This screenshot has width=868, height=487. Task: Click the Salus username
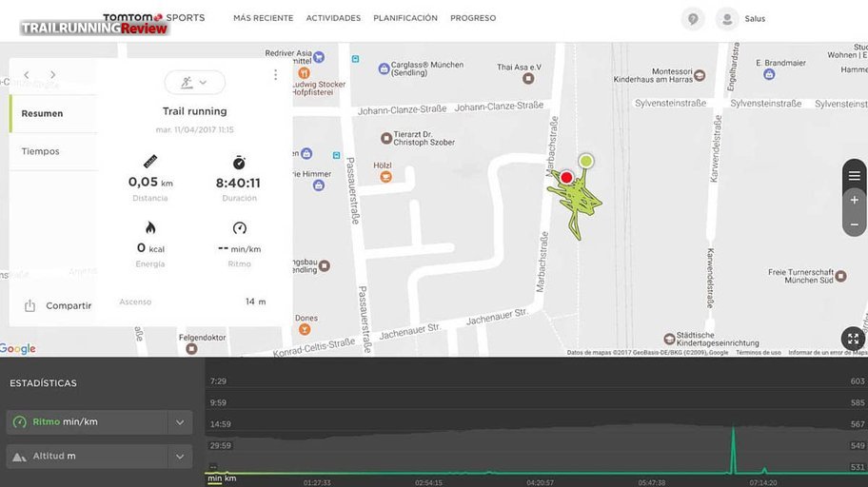(755, 19)
